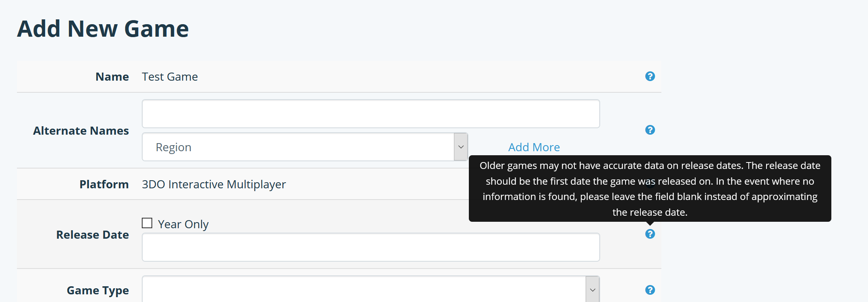Click the 'Year Only' label text

pyautogui.click(x=183, y=224)
